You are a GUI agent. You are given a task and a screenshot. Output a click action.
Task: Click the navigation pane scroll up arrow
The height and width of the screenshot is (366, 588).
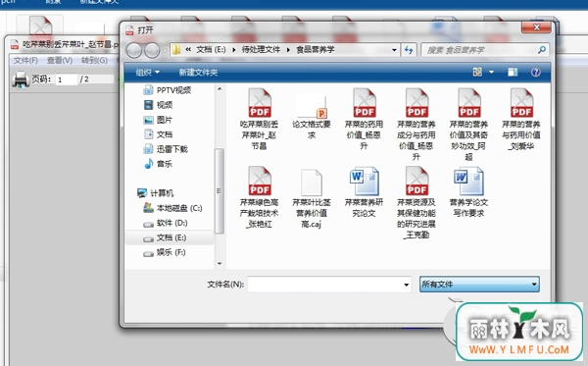coord(220,89)
